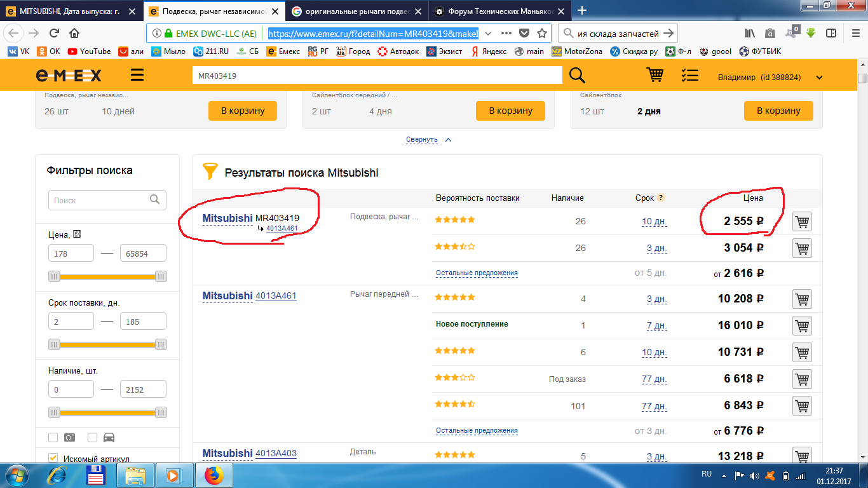
Task: Uncheck the Искомый артикул checkbox
Action: point(53,458)
